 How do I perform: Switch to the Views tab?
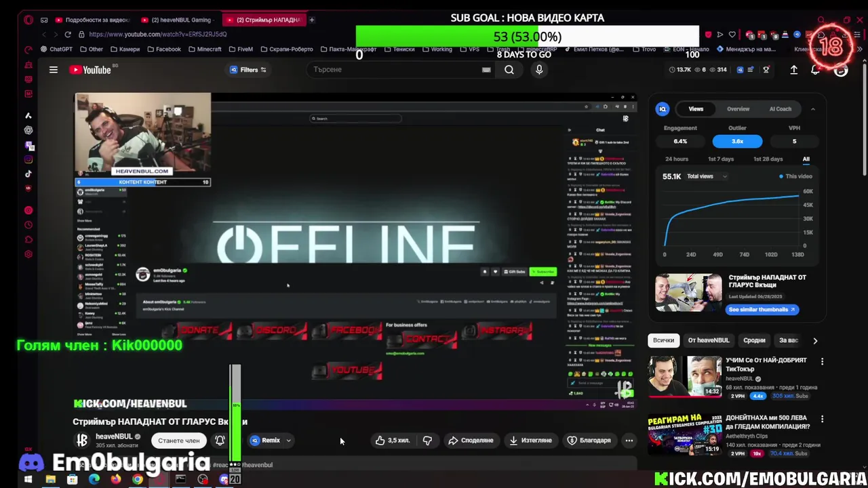696,108
